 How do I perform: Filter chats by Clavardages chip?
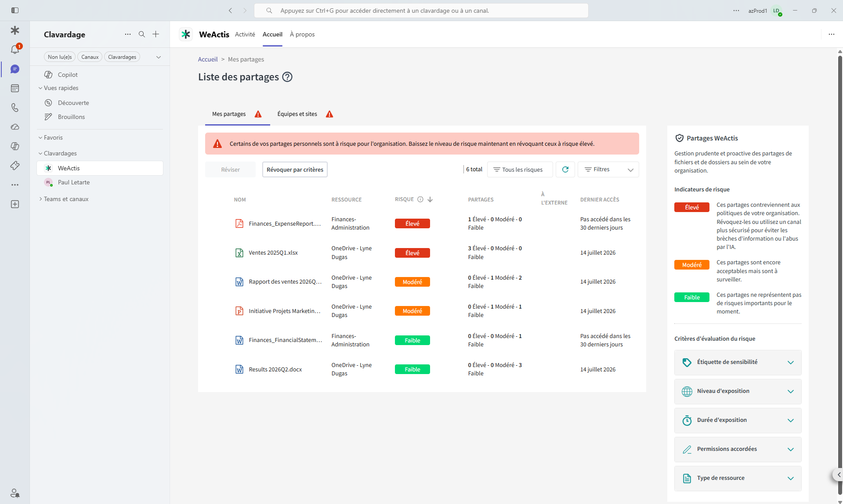pyautogui.click(x=122, y=57)
